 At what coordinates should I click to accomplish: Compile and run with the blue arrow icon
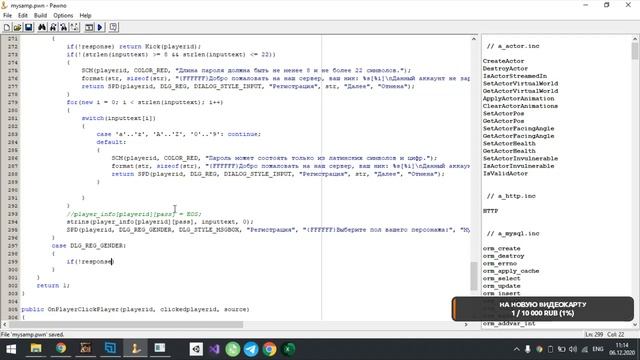(100, 27)
